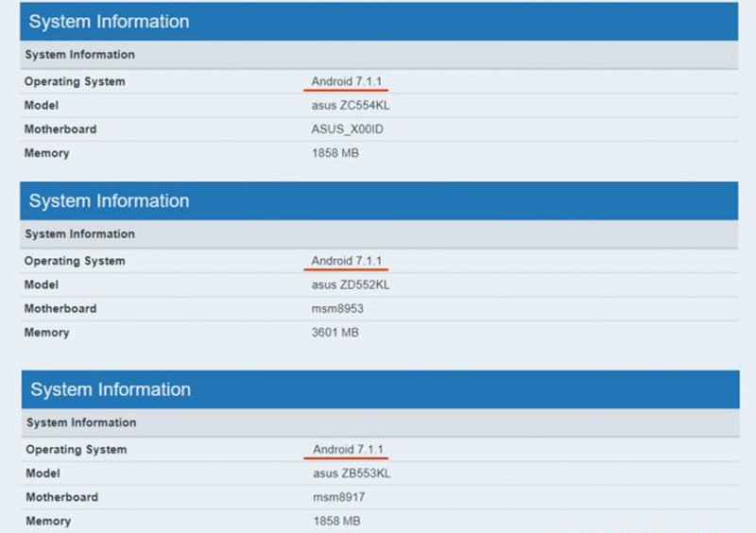Screen dimensions: 756x533
Task: Click the 'Motherboard' label next to msm8917
Action: tap(61, 497)
